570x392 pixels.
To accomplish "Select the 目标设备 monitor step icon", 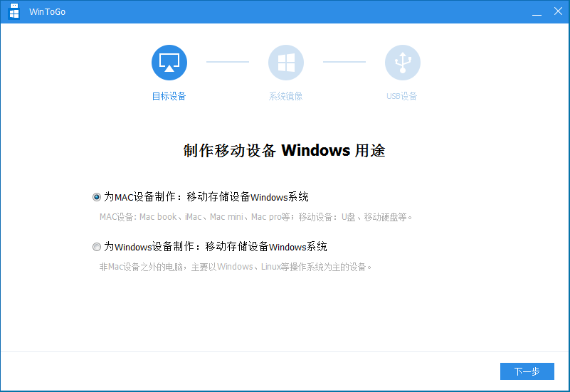I will pyautogui.click(x=169, y=63).
